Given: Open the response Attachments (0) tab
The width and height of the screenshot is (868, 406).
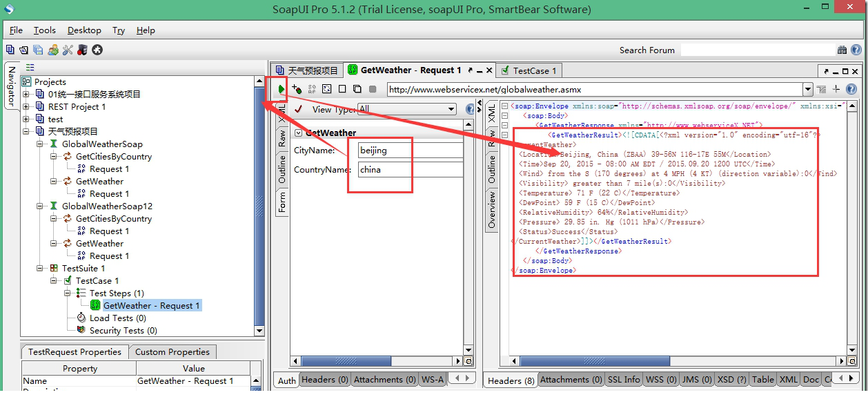Looking at the screenshot, I should tap(570, 379).
